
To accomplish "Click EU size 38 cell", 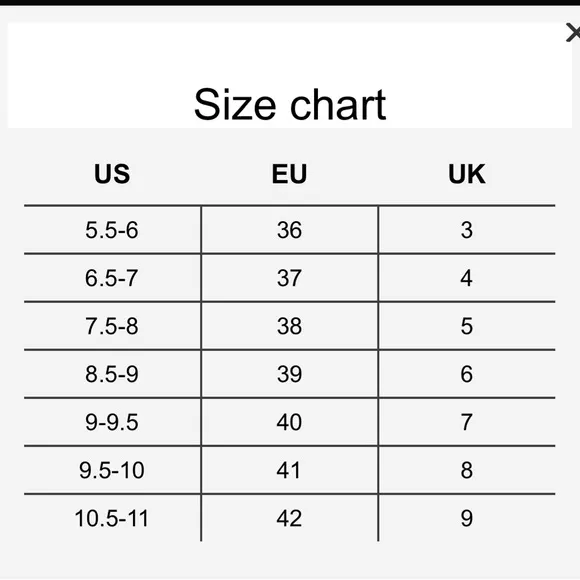I will coord(290,326).
